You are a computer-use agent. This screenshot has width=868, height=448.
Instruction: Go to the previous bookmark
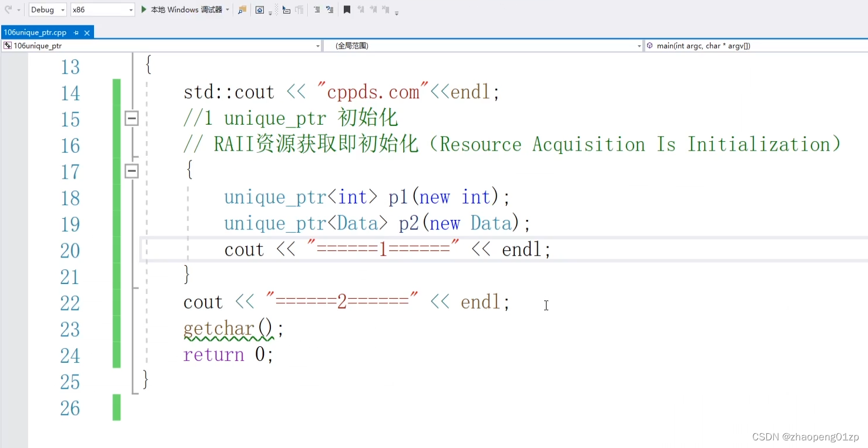[x=361, y=9]
